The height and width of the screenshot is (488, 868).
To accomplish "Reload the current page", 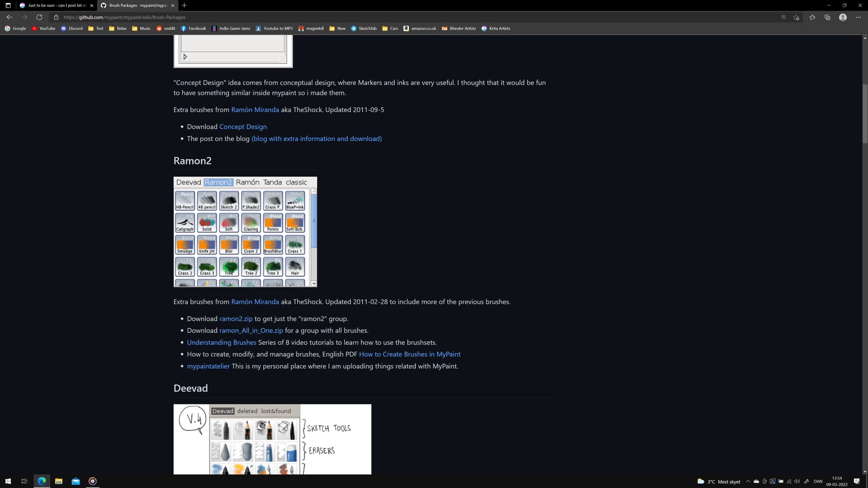I will click(x=39, y=17).
